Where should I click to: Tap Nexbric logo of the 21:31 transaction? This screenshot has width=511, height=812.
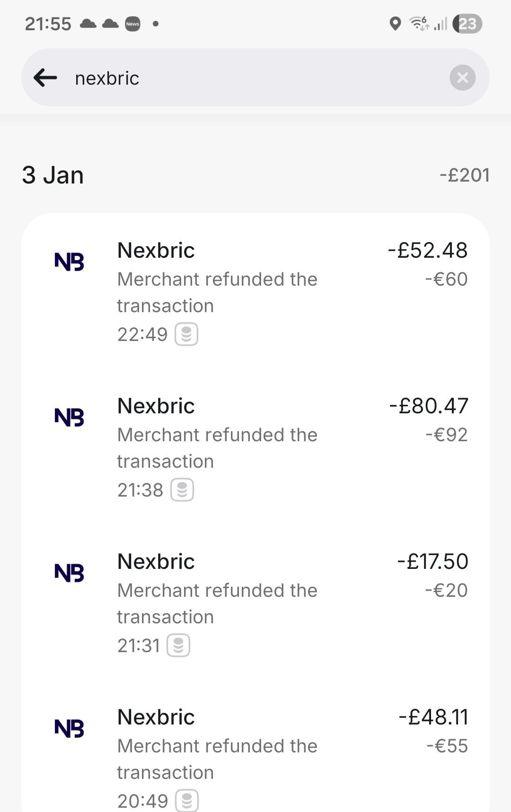(69, 573)
